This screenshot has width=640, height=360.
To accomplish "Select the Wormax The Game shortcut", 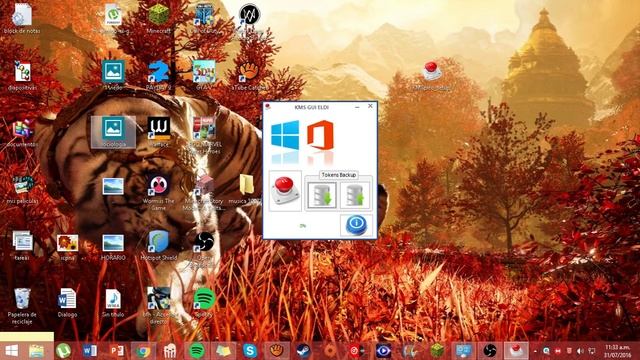I will click(x=158, y=193).
